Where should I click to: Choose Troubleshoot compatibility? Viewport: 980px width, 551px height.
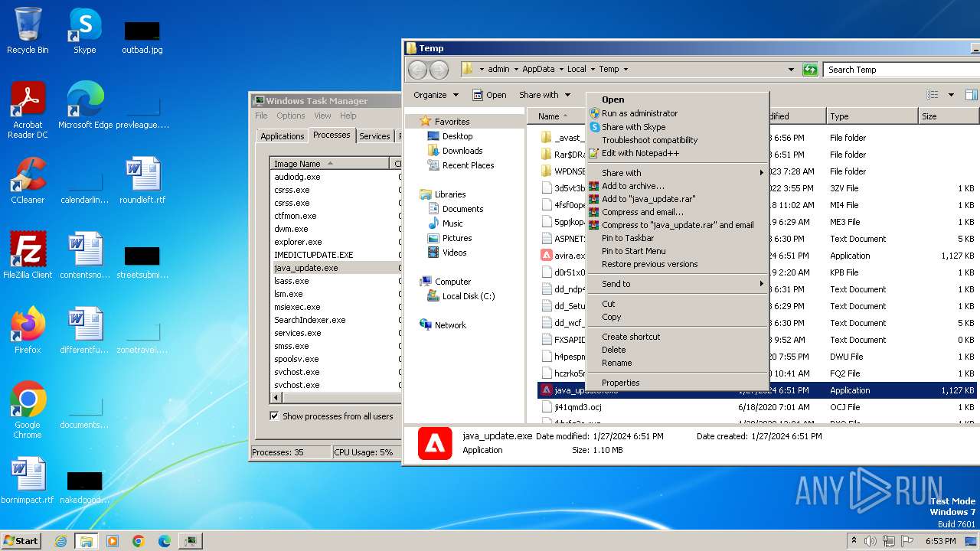click(677, 140)
